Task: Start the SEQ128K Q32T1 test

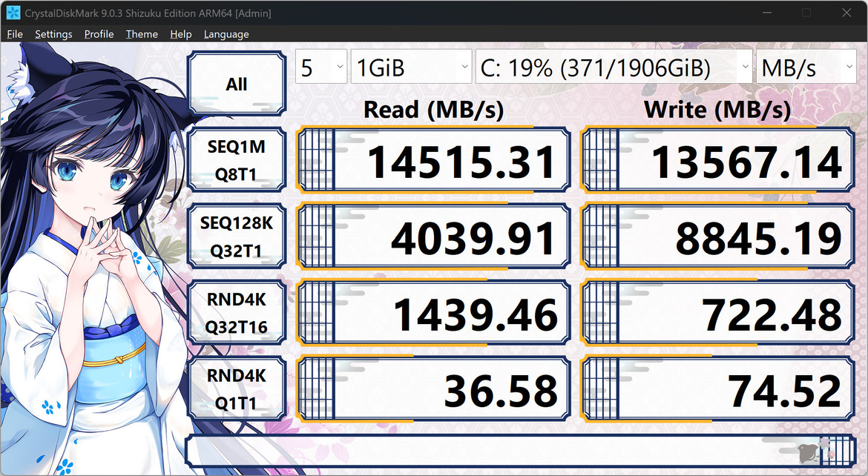Action: pyautogui.click(x=237, y=237)
